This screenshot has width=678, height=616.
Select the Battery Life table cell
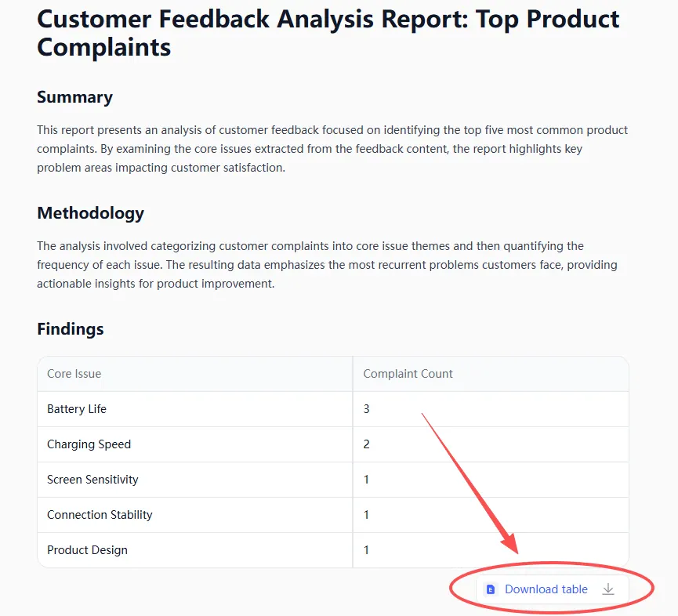(x=76, y=408)
